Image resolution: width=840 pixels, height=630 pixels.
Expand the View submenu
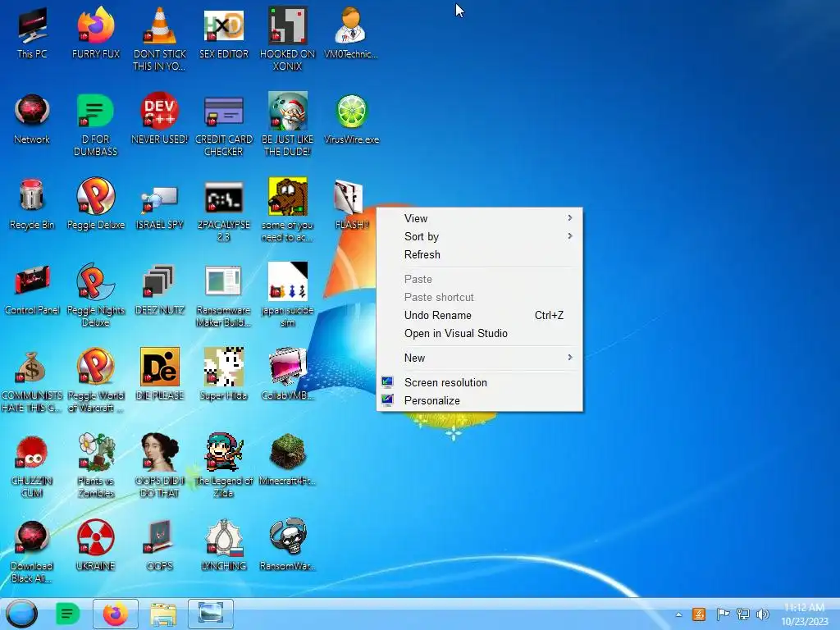pos(479,218)
